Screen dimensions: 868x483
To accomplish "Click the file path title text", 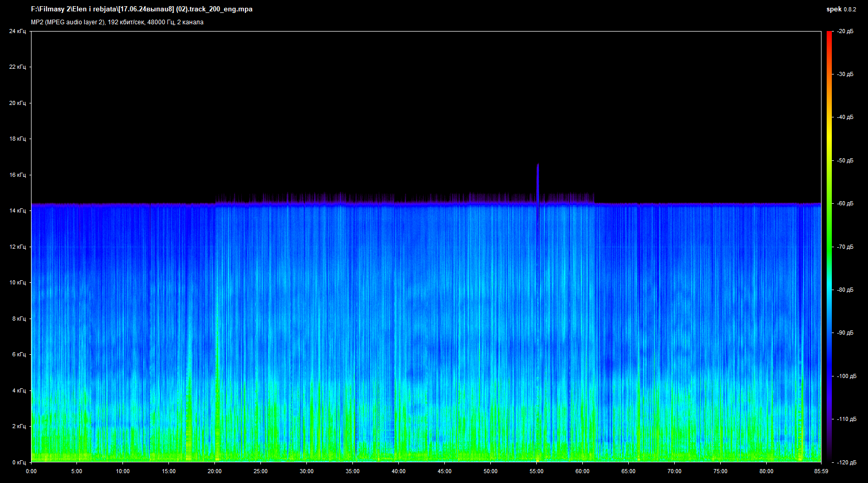I will coord(142,9).
